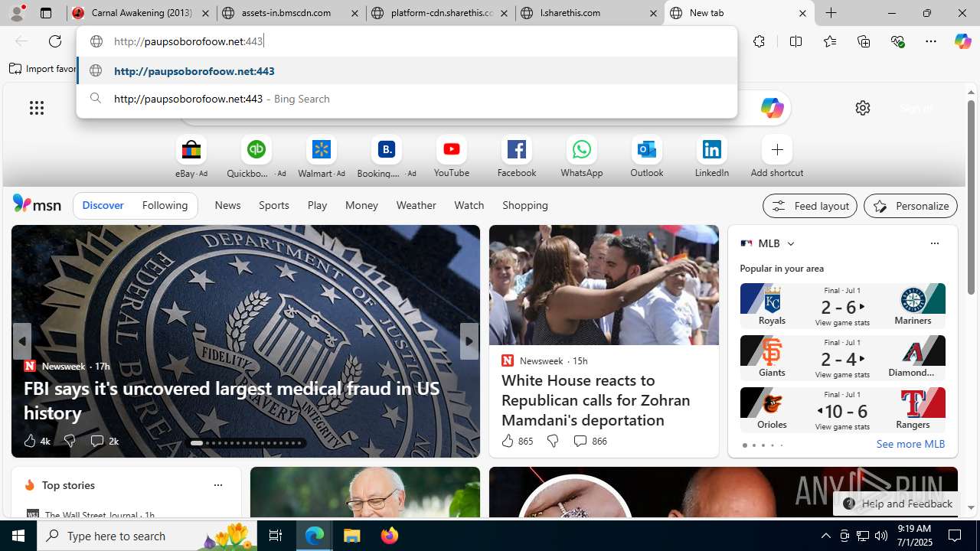
Task: Launch Firefox from the taskbar
Action: 390,536
